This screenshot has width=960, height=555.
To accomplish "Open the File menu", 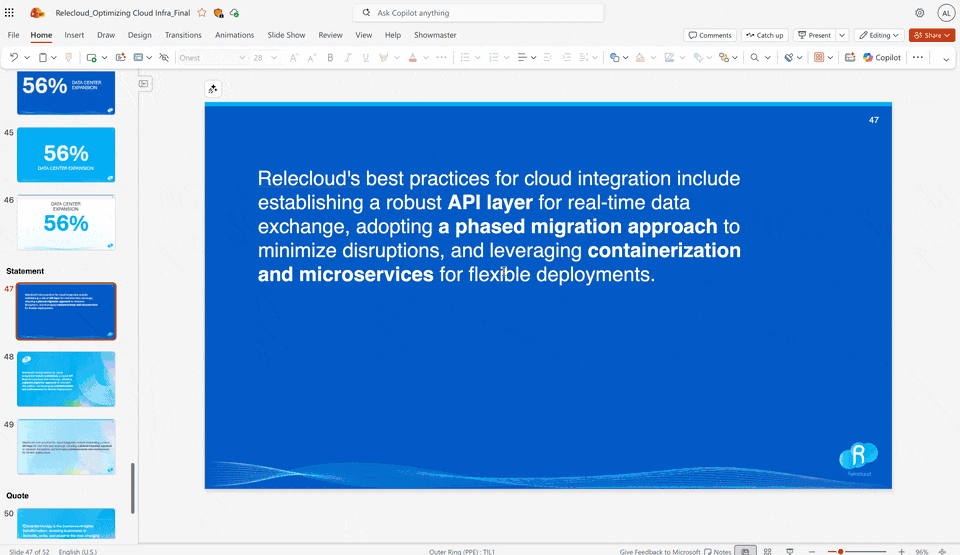I will [13, 35].
